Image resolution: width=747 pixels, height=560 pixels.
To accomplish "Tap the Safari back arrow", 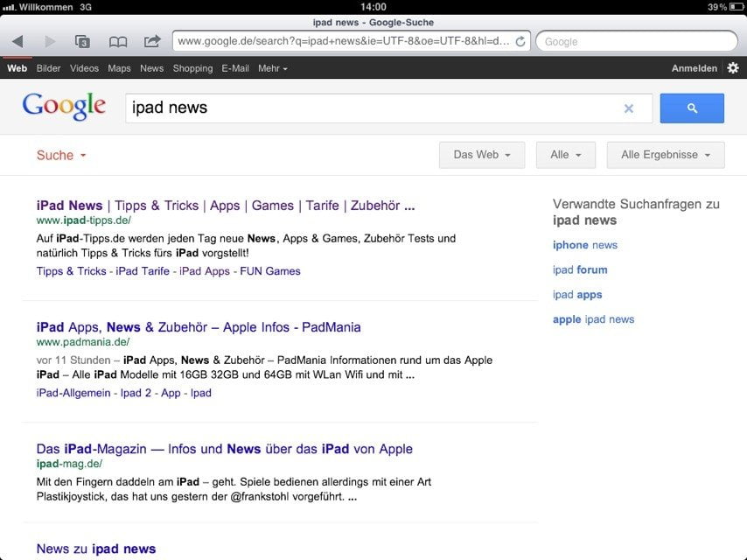I will pyautogui.click(x=17, y=41).
